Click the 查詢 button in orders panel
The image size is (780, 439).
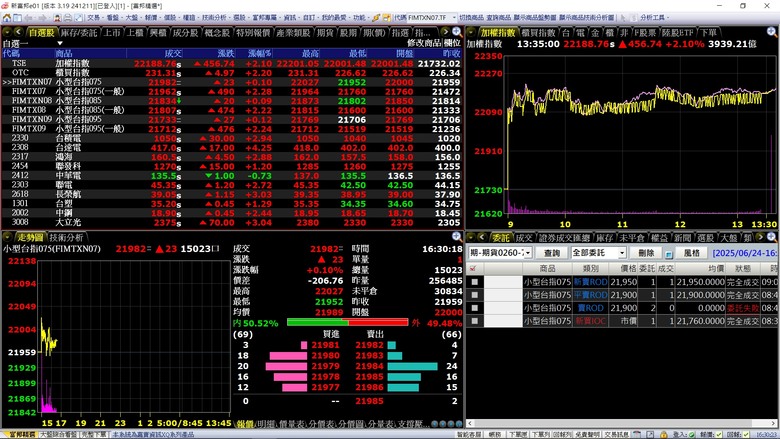click(551, 253)
